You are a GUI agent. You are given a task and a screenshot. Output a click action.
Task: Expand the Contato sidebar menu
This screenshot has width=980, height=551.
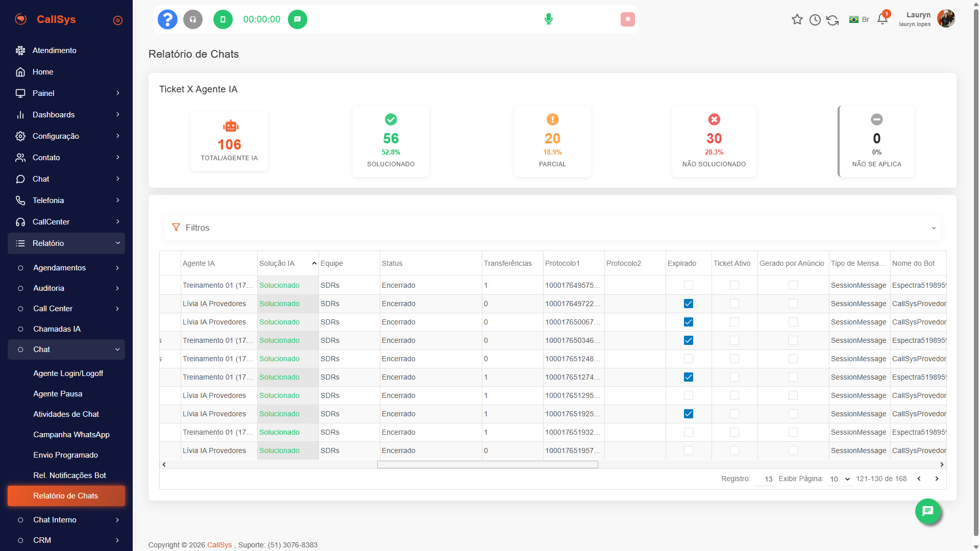click(x=66, y=158)
